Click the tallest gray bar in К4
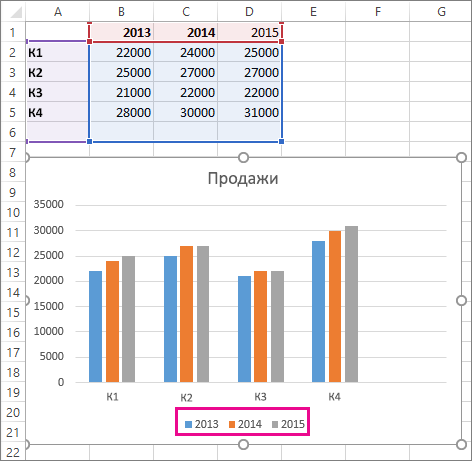The image size is (472, 461). (351, 304)
